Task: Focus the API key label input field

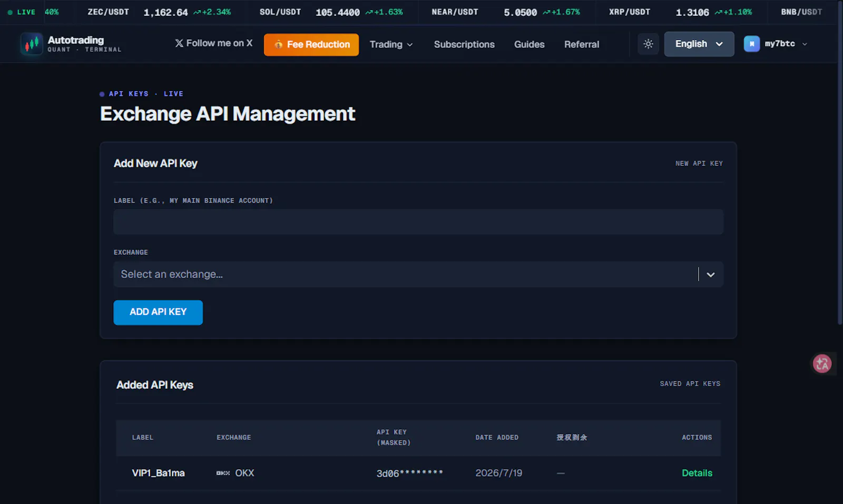Action: [x=418, y=222]
